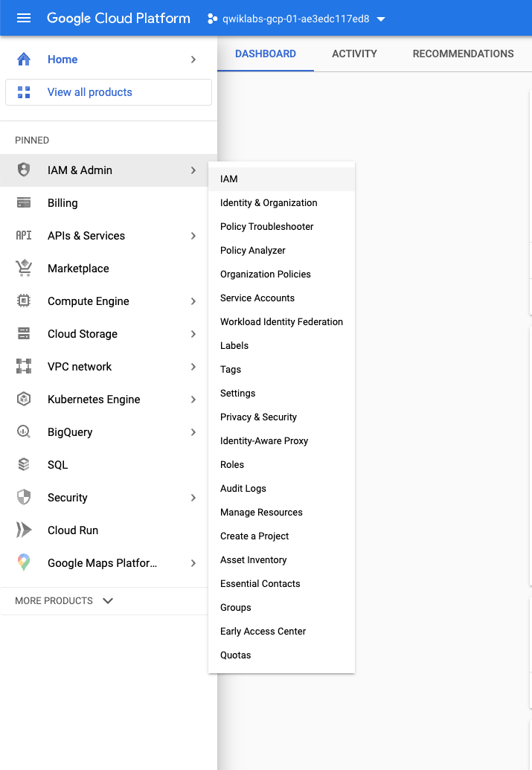Click the BigQuery magnifier icon
Image resolution: width=532 pixels, height=770 pixels.
(x=23, y=432)
